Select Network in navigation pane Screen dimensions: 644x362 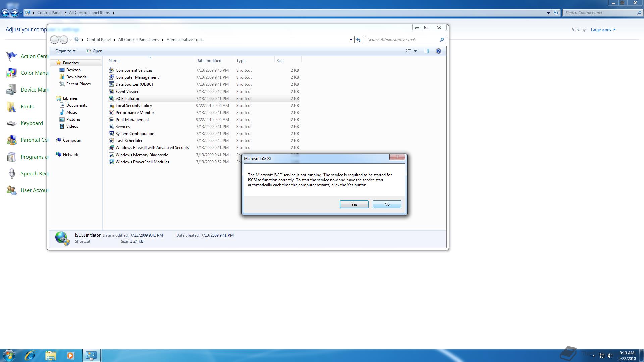point(70,155)
